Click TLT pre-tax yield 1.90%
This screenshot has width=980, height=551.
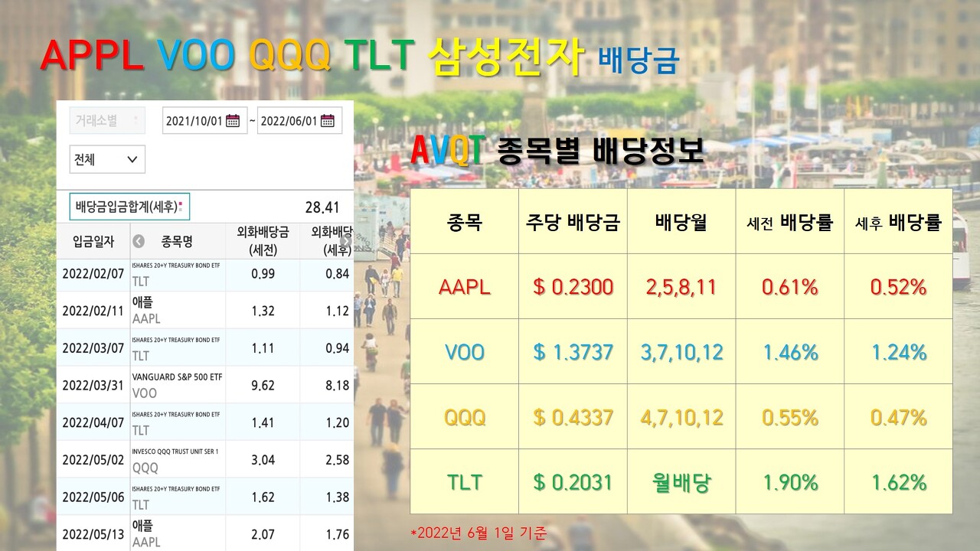[790, 482]
